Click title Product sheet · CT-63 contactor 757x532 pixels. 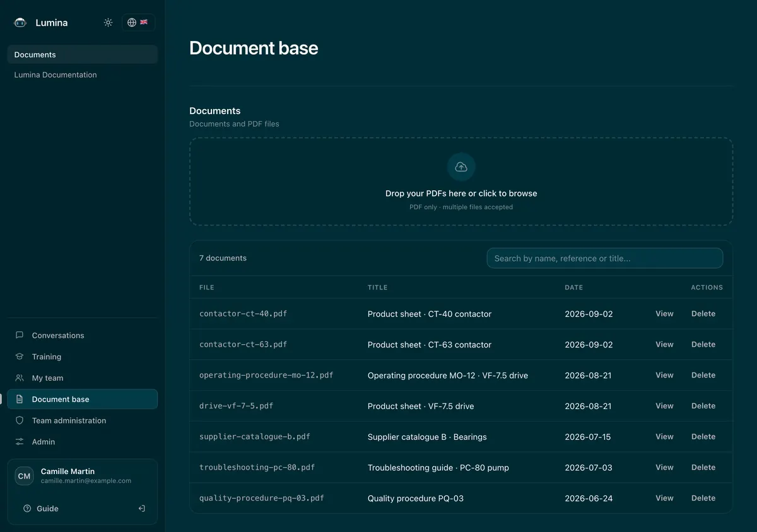tap(430, 345)
